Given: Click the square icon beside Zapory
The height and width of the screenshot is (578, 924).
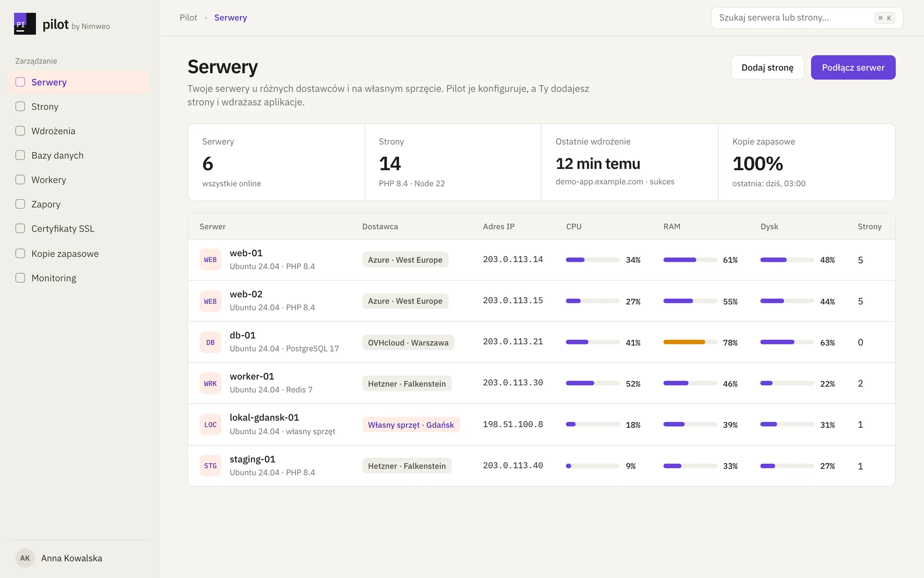Looking at the screenshot, I should (20, 204).
